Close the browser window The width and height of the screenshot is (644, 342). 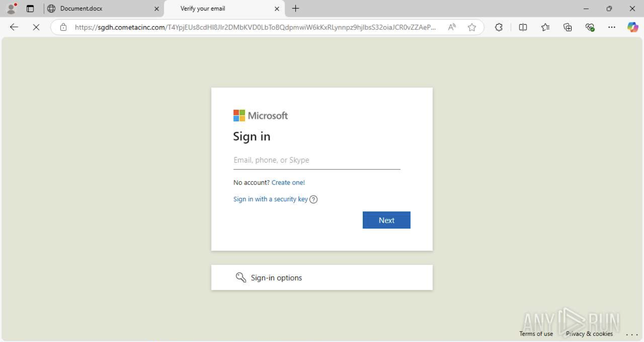click(632, 8)
